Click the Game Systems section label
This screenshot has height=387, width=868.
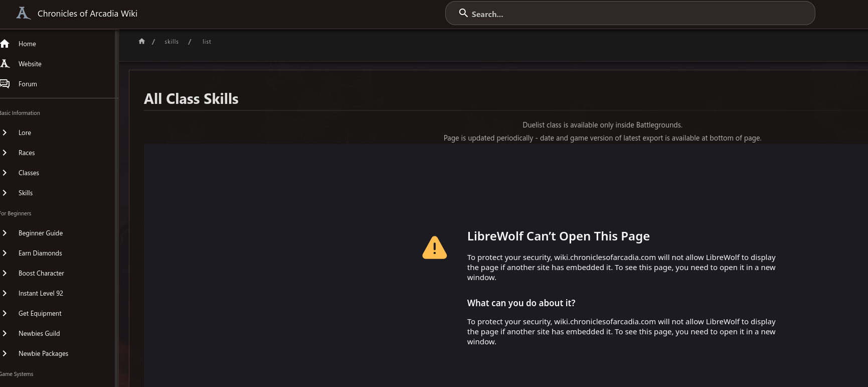pos(16,374)
